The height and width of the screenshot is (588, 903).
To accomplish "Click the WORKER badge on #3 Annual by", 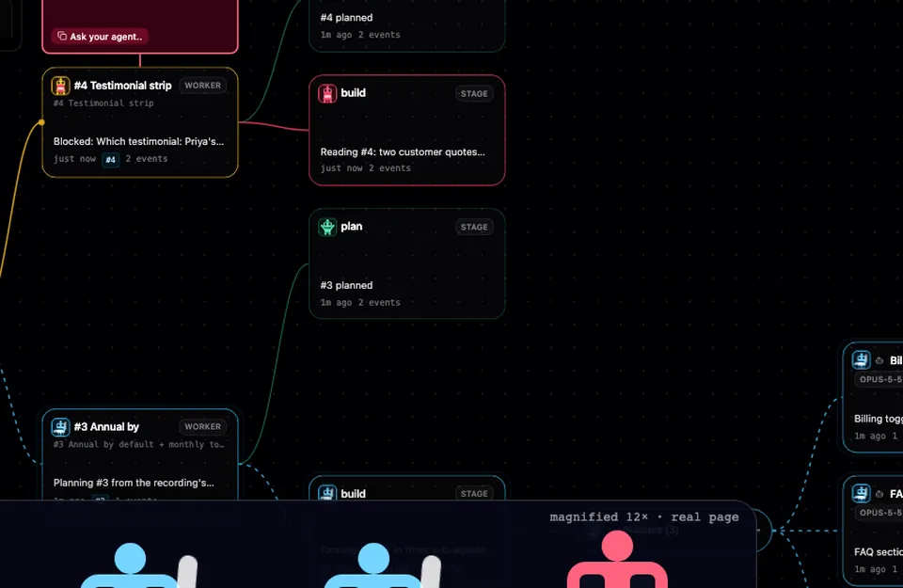I will (203, 427).
